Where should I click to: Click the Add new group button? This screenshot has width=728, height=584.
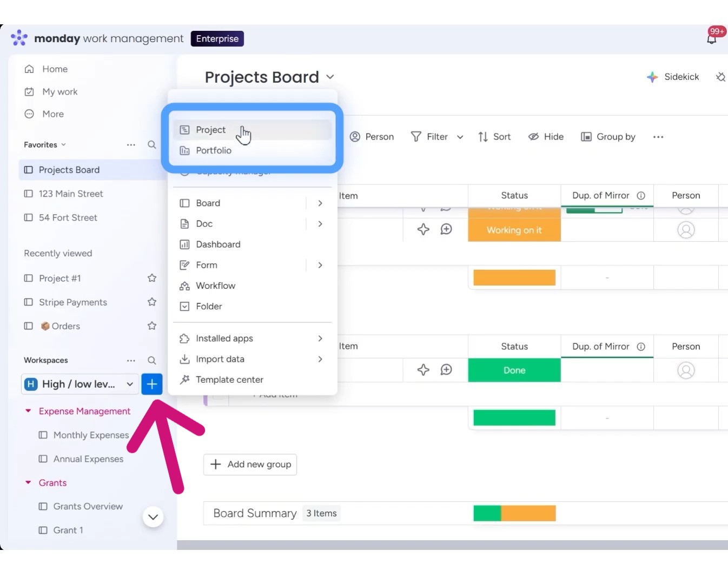coord(250,464)
